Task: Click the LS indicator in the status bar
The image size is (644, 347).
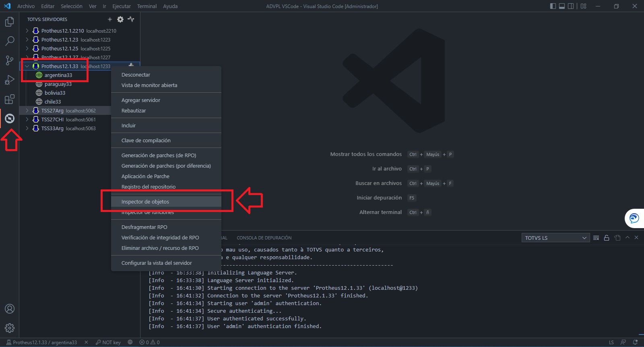Action: point(611,343)
